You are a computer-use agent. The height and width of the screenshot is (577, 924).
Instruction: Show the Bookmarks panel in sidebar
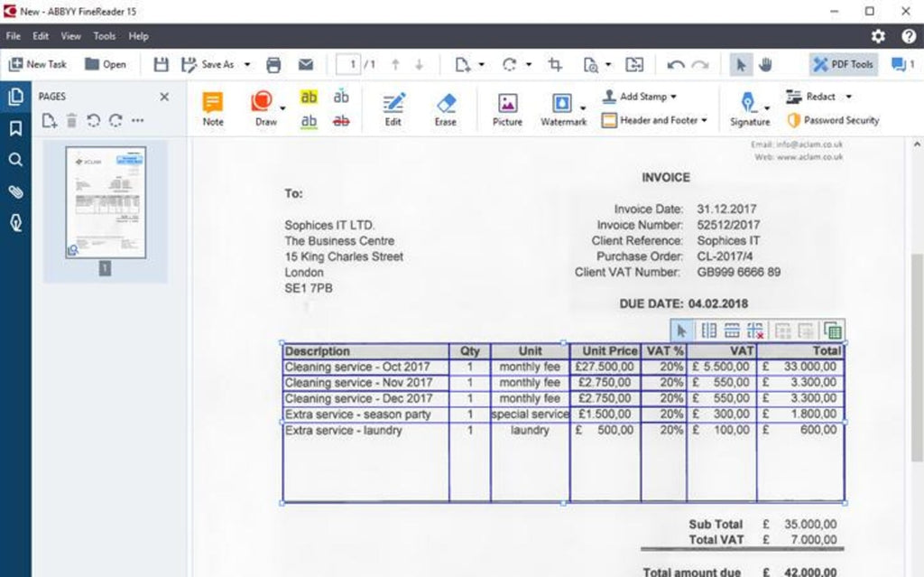click(16, 128)
